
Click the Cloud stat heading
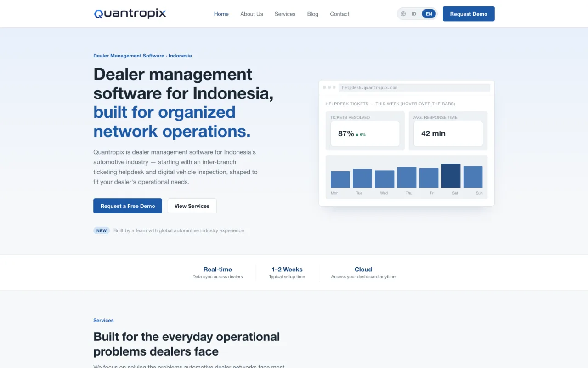coord(363,270)
